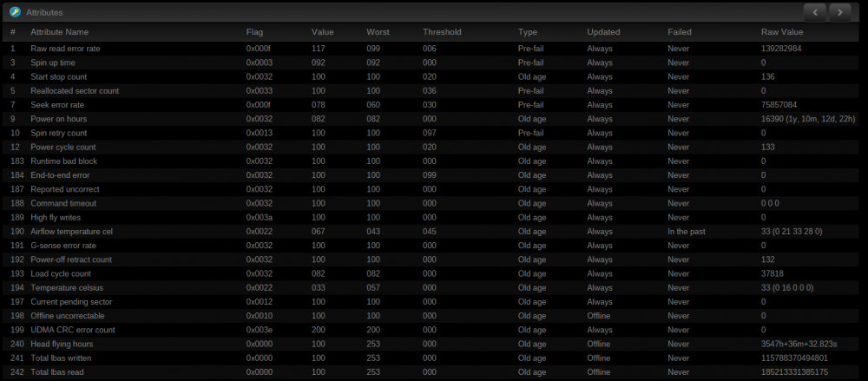Image resolution: width=868 pixels, height=381 pixels.
Task: Sort by the Flag column header
Action: [x=254, y=32]
